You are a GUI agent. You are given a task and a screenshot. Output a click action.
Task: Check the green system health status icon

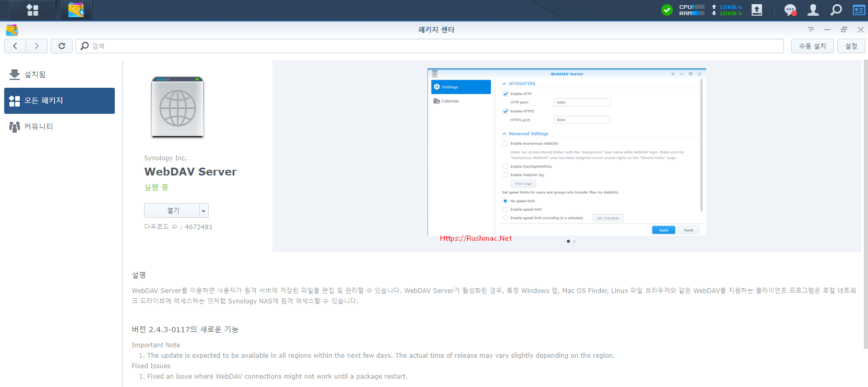click(667, 10)
